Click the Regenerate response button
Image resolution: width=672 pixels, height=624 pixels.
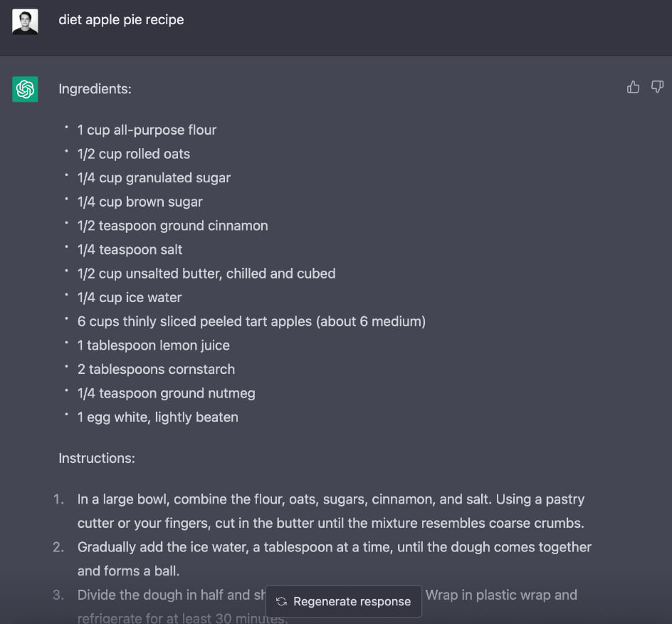click(344, 601)
